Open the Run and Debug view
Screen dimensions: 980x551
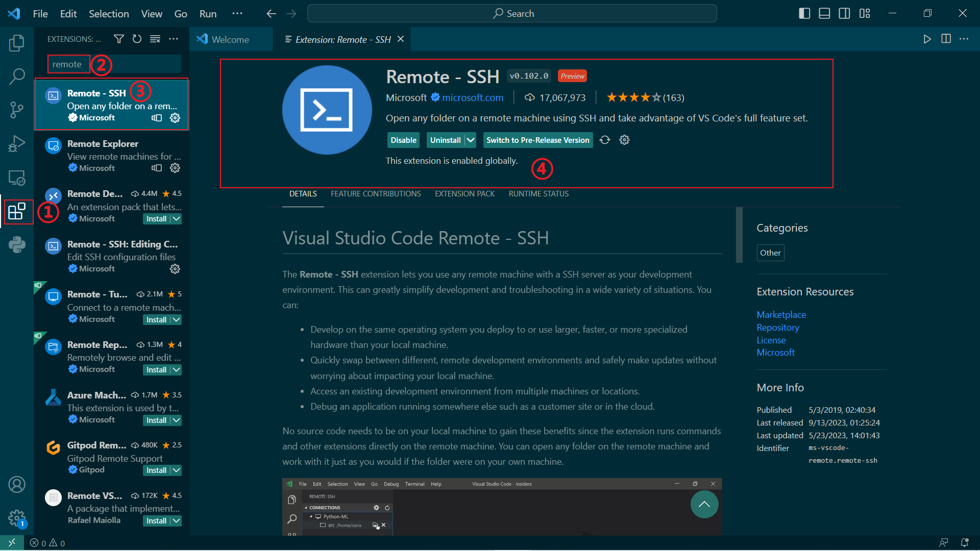(x=17, y=144)
